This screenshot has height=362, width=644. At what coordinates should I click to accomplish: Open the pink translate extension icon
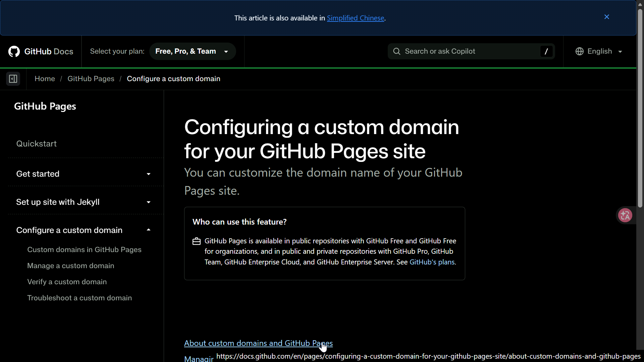pyautogui.click(x=625, y=215)
